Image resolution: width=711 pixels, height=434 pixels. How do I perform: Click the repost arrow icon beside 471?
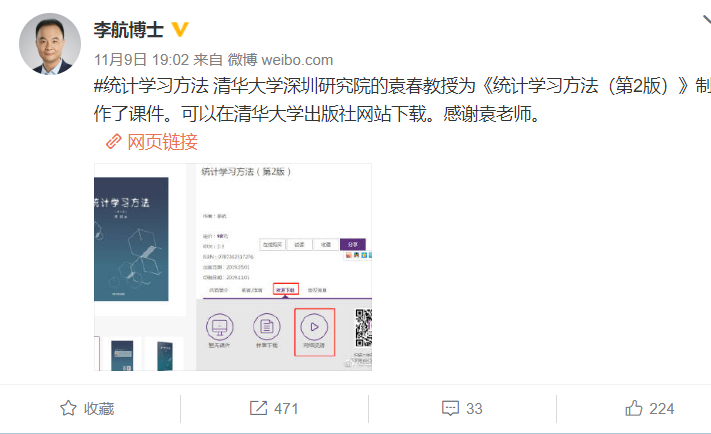pos(258,408)
